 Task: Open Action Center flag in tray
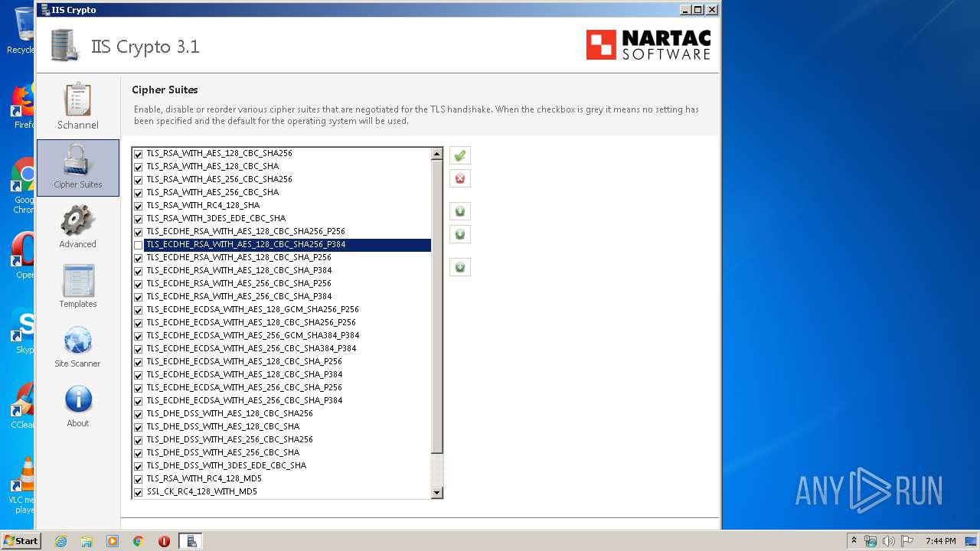click(907, 541)
